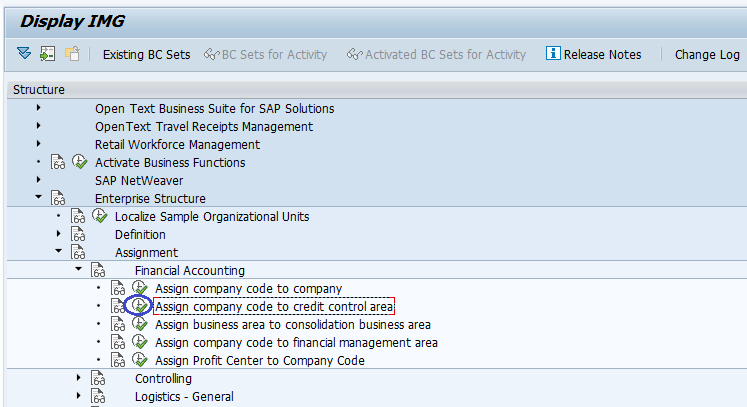Expand OpenText Travel Receipts Management node

tap(39, 126)
